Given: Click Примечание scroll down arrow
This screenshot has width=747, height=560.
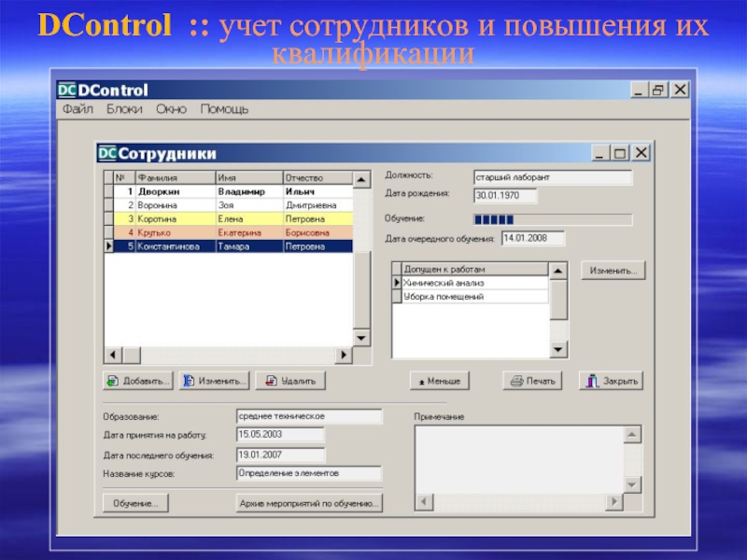Looking at the screenshot, I should pyautogui.click(x=633, y=485).
